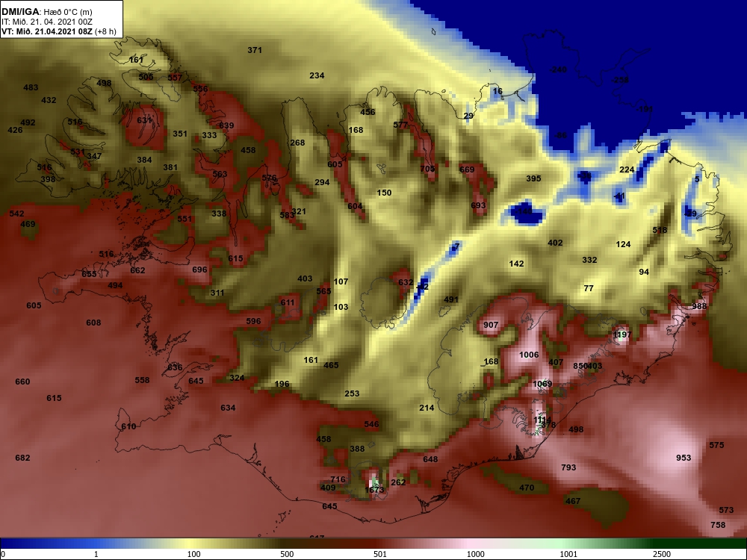Viewport: 747px width, 560px height.
Task: Click the map value 546
Action: click(x=371, y=424)
